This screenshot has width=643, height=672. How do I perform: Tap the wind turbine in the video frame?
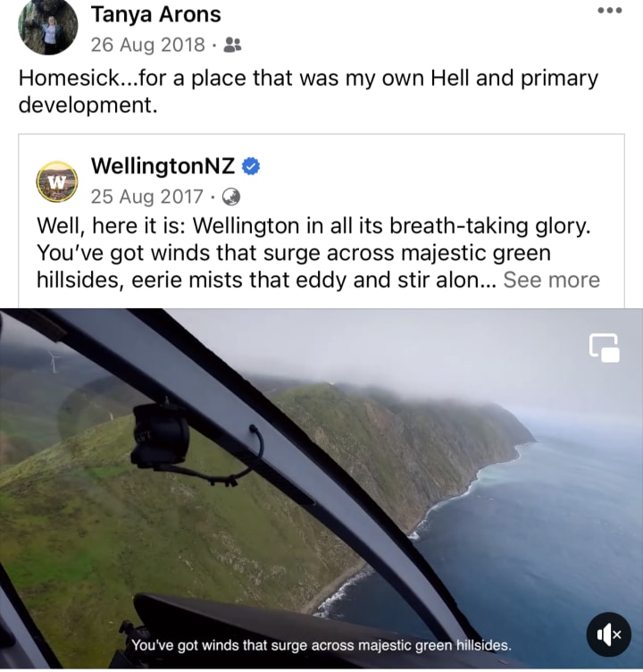tap(54, 361)
